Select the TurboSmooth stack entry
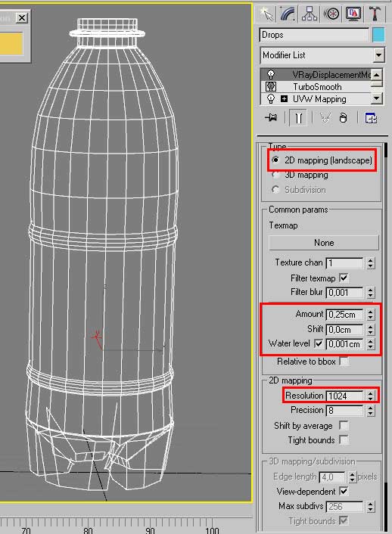Image resolution: width=392 pixels, height=534 pixels. [317, 86]
